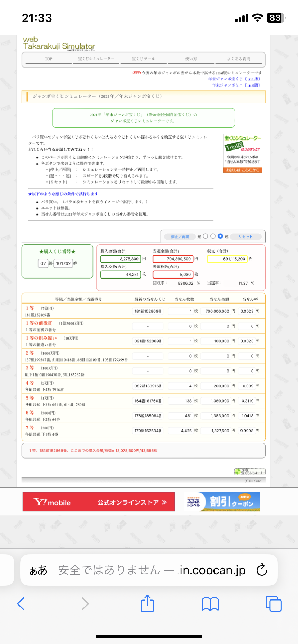Open the 年末ジャンボミニ〔Trial版〕 link
298x644 pixels.
tap(236, 85)
